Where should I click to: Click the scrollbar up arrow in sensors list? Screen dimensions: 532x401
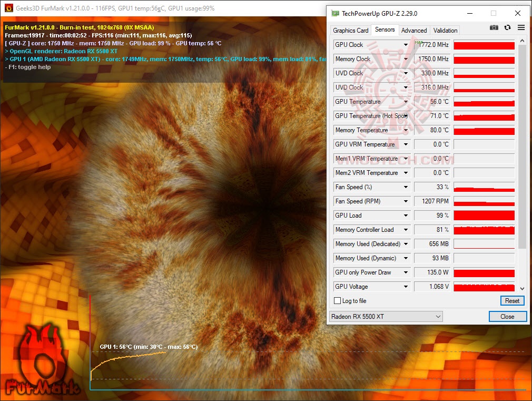click(x=522, y=41)
